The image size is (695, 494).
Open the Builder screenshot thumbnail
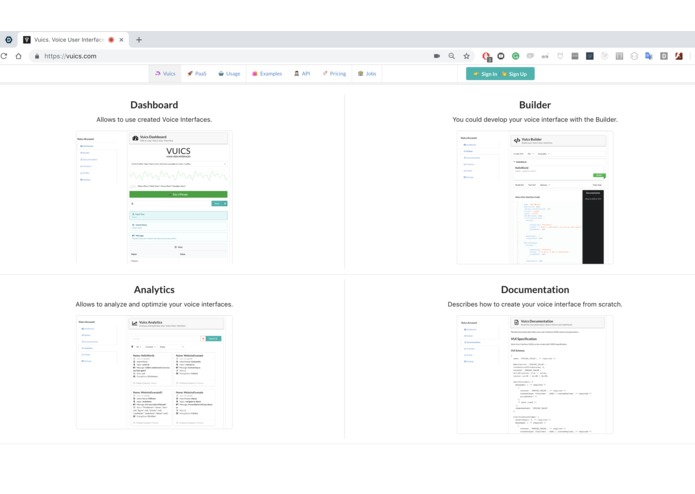(535, 198)
